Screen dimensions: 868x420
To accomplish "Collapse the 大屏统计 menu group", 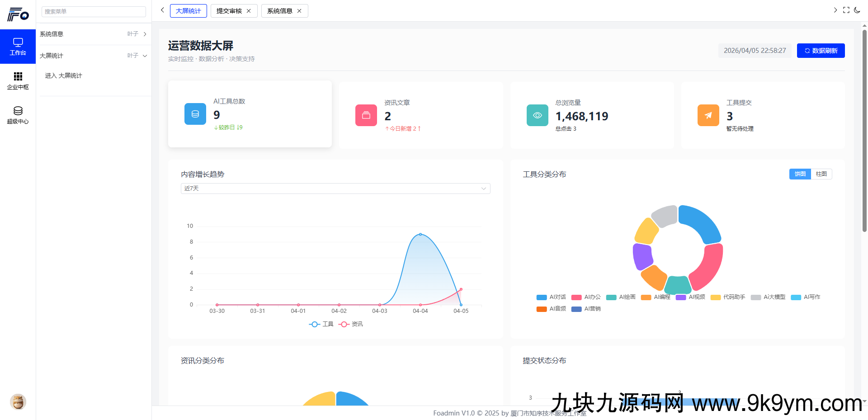I will click(145, 56).
